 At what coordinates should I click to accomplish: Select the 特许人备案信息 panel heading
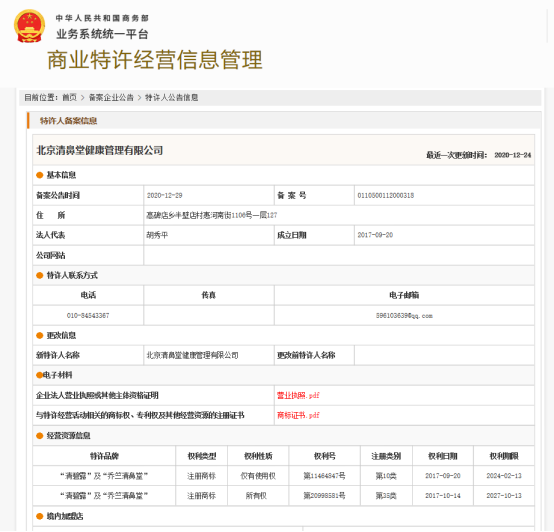point(68,121)
